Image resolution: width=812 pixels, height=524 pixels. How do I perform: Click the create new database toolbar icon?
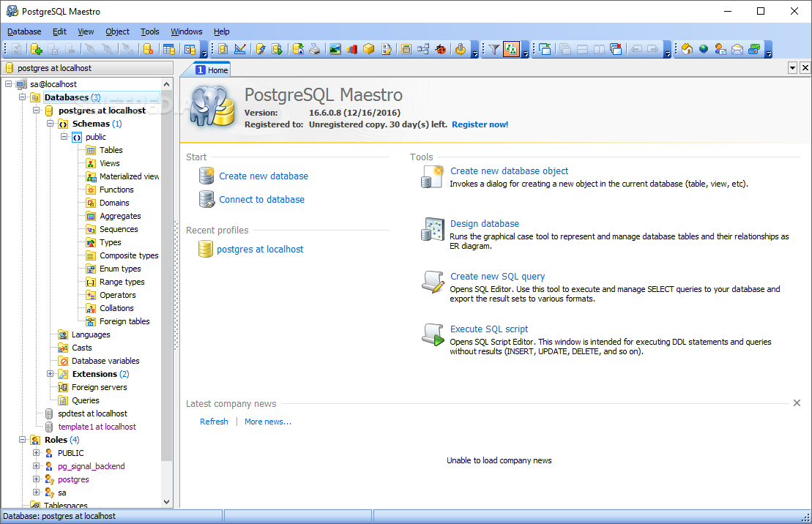coord(37,49)
